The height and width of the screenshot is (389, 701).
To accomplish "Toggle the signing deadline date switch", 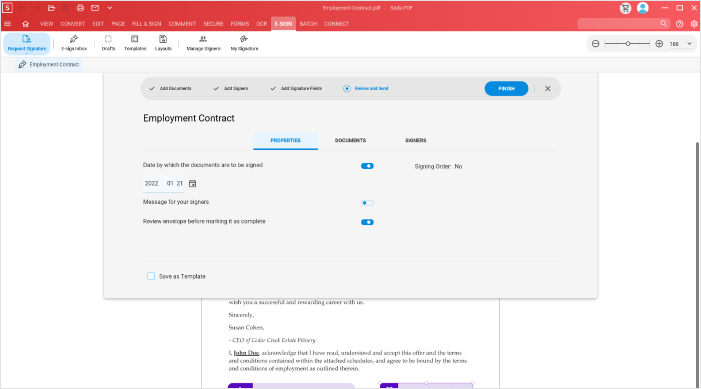I will (x=367, y=166).
